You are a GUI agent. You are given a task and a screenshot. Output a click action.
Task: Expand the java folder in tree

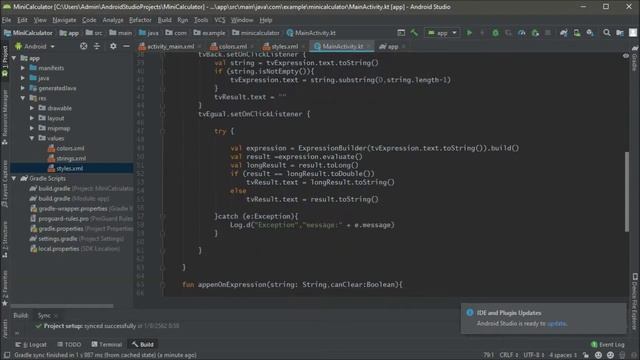coord(23,78)
